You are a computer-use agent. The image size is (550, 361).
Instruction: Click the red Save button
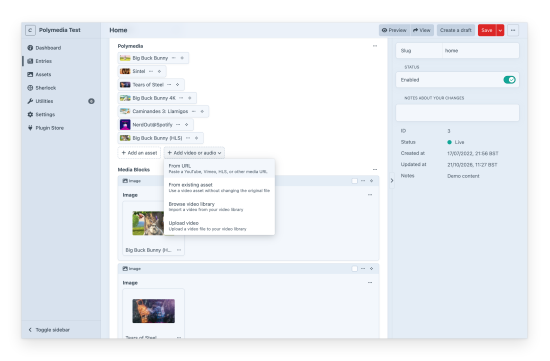point(487,30)
